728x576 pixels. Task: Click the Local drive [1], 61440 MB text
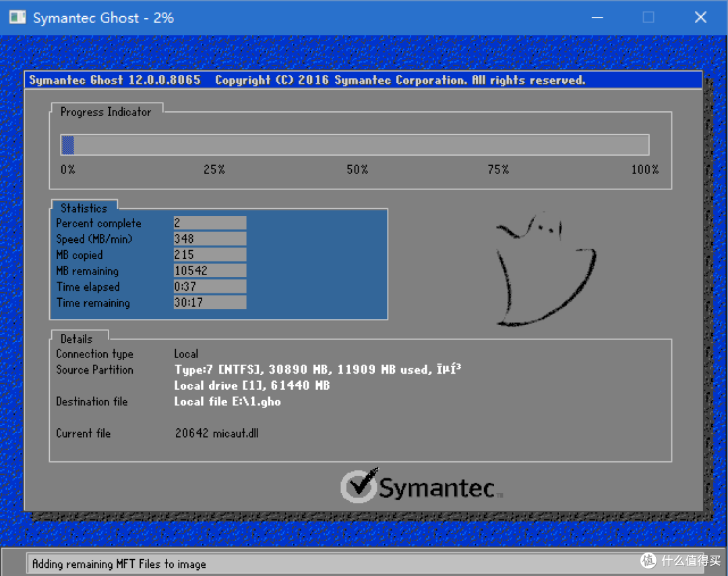pyautogui.click(x=252, y=386)
